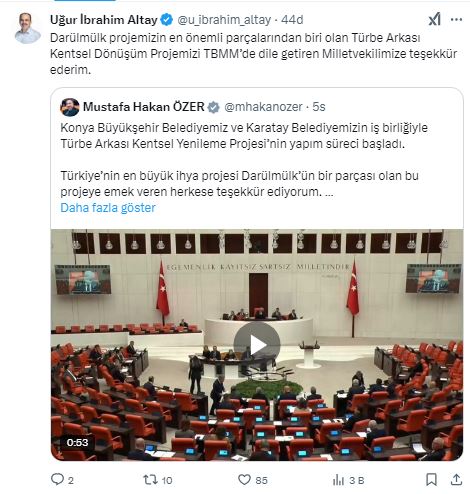Click the Grok xI icon on the tweet
This screenshot has height=494, width=470.
point(434,19)
